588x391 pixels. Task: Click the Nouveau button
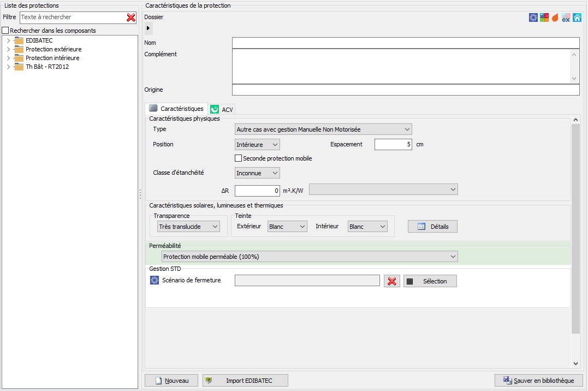click(x=171, y=381)
